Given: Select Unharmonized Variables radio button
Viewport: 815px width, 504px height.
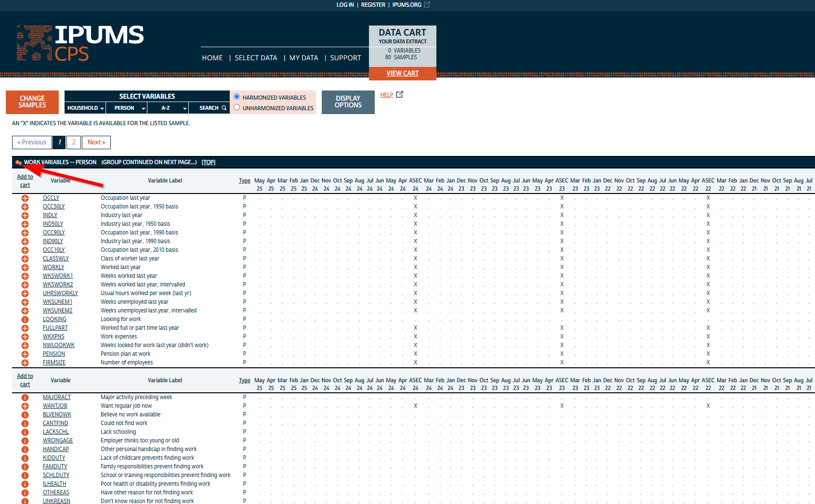Looking at the screenshot, I should 237,107.
